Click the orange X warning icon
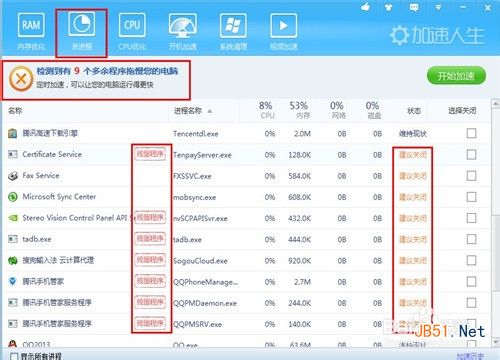 (21, 79)
